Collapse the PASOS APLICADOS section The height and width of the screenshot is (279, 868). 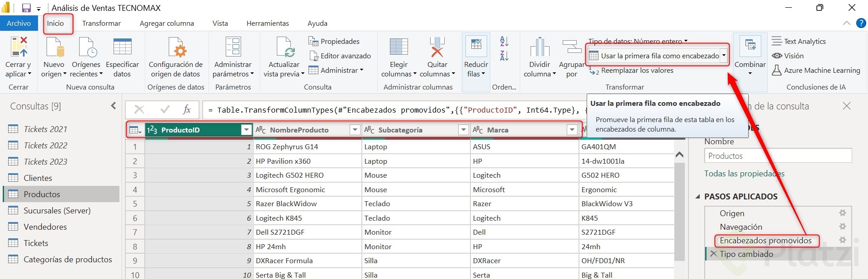tap(698, 197)
